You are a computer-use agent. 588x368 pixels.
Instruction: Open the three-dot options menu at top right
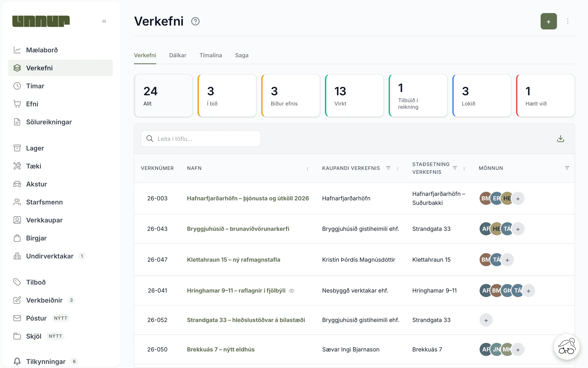(568, 21)
